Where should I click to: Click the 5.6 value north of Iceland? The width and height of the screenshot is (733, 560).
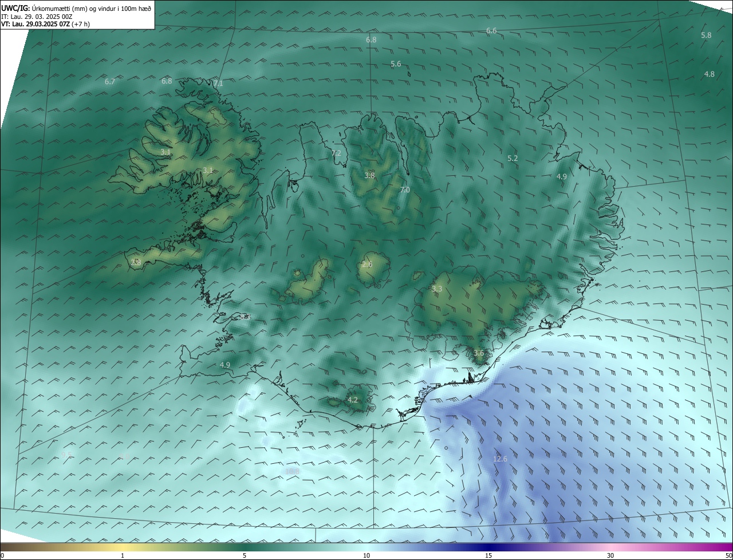coord(396,64)
